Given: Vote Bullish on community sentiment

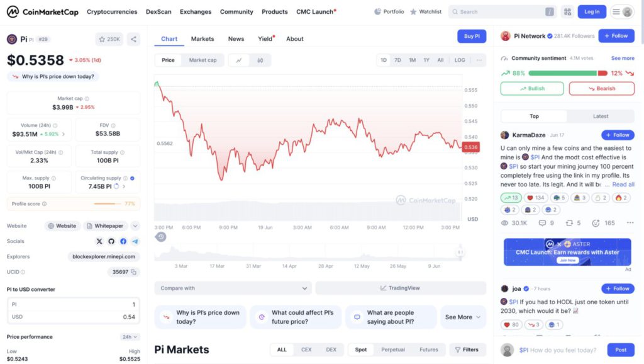Looking at the screenshot, I should tap(532, 88).
